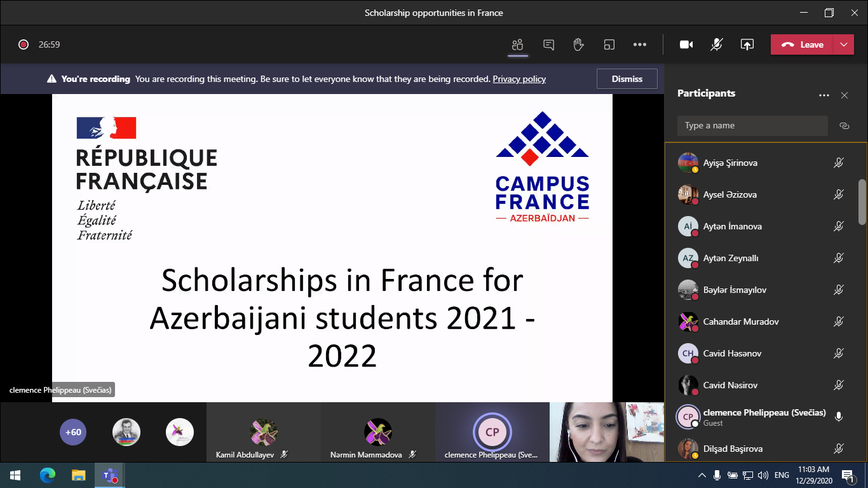Close the Participants panel
The width and height of the screenshot is (868, 488).
(x=844, y=95)
